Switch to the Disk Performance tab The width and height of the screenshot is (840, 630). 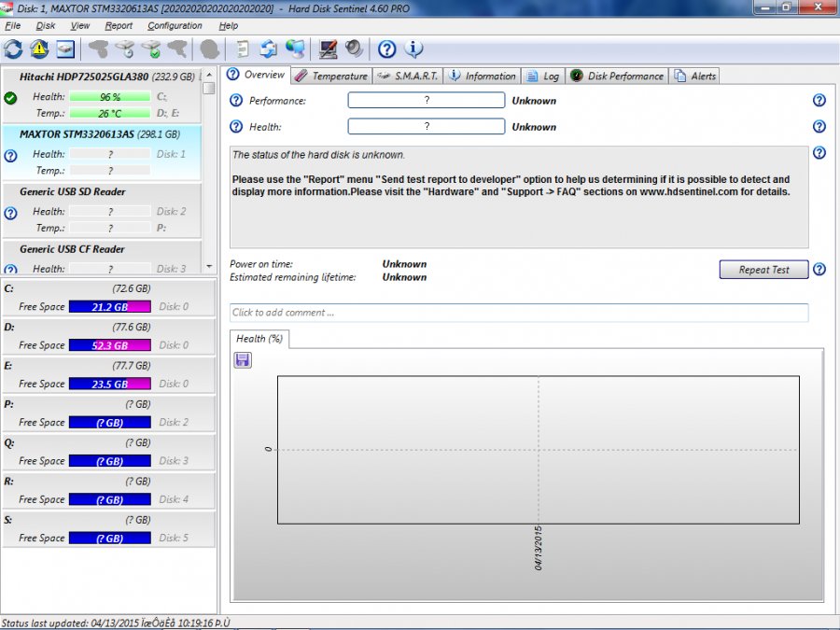(x=617, y=77)
